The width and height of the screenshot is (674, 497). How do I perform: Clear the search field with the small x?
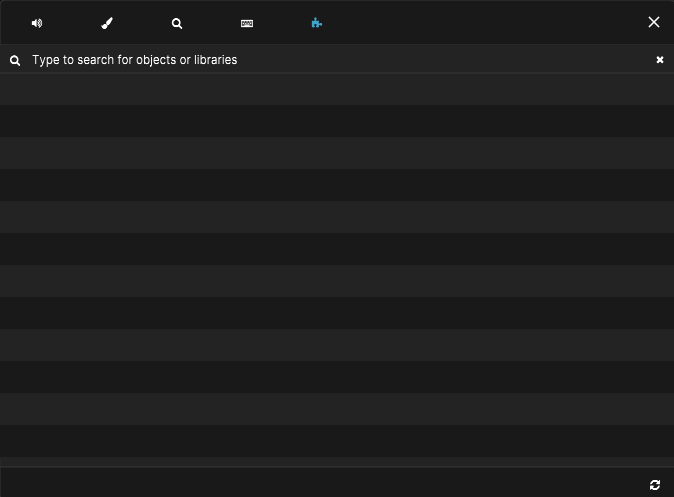coord(660,60)
